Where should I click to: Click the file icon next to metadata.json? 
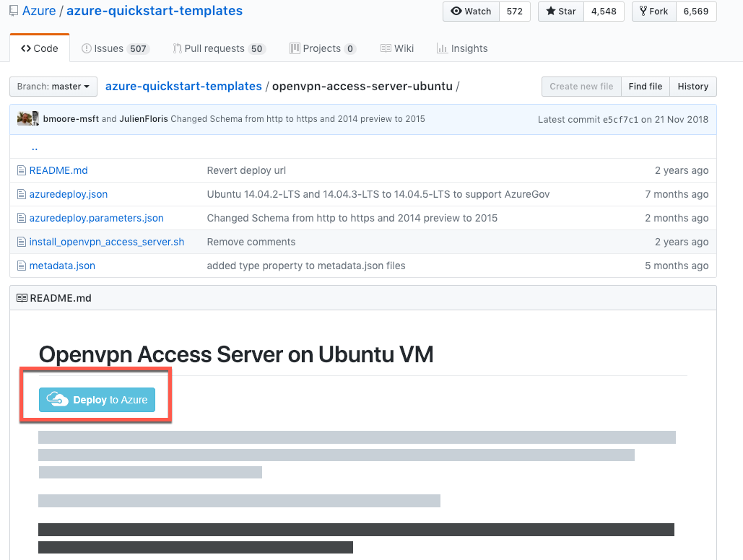point(22,266)
